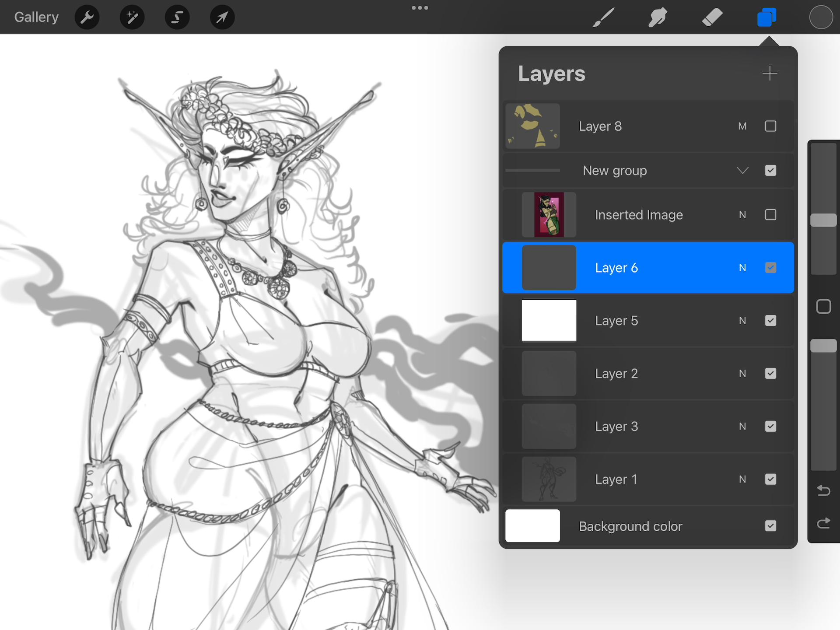Tap the Layer 3 thumbnail

pyautogui.click(x=549, y=426)
